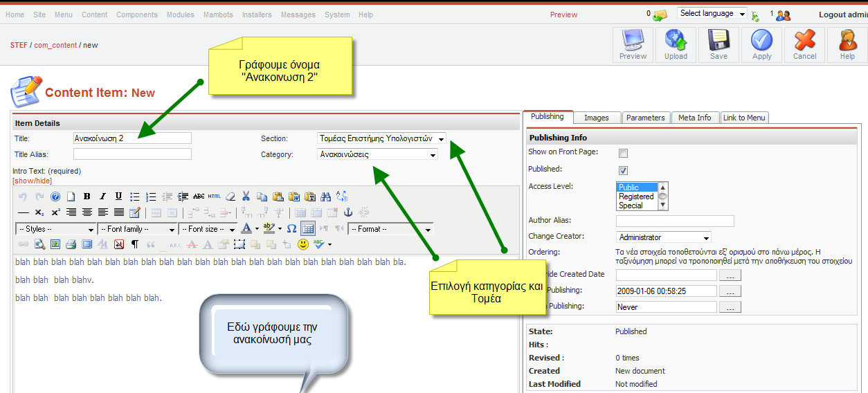This screenshot has width=868, height=393.
Task: Click into the Title Alias field
Action: click(x=132, y=154)
